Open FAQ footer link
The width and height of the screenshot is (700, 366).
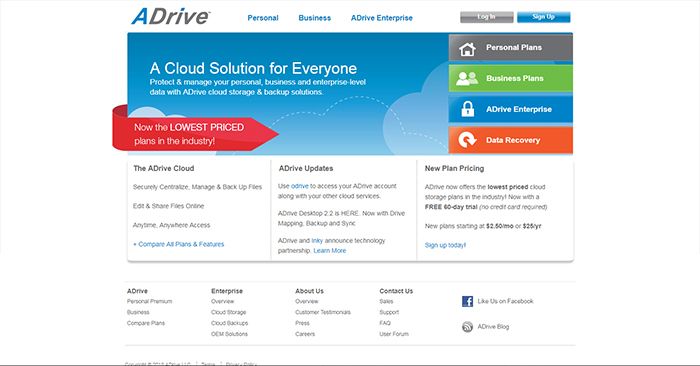[x=385, y=323]
